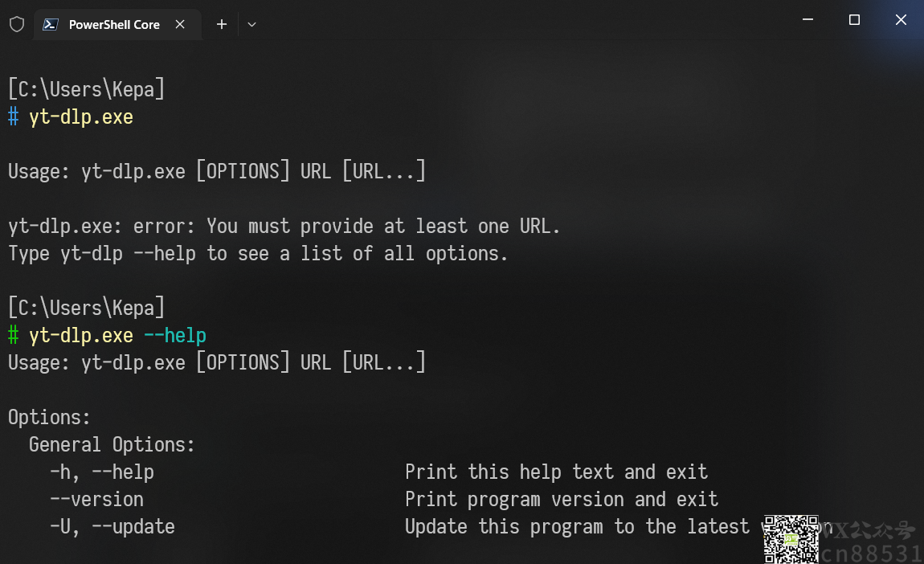Click the first [C:\Users\Kepa] path line
This screenshot has height=564, width=924.
pos(86,89)
